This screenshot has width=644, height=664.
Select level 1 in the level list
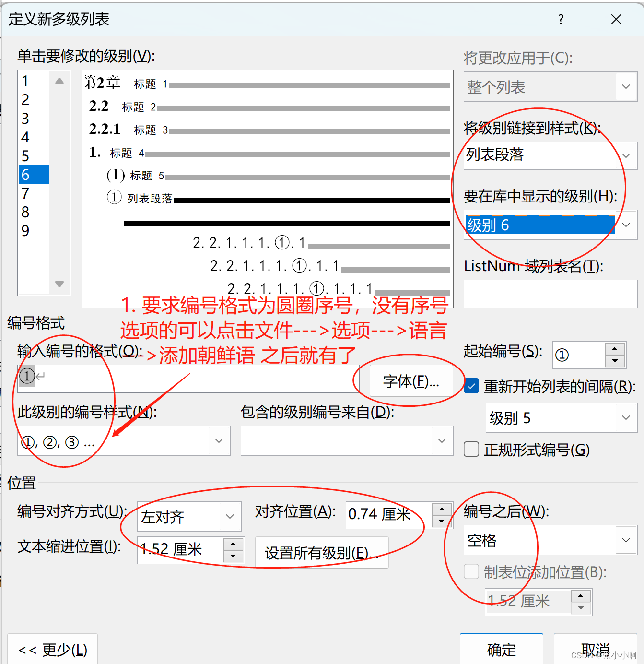(x=34, y=81)
